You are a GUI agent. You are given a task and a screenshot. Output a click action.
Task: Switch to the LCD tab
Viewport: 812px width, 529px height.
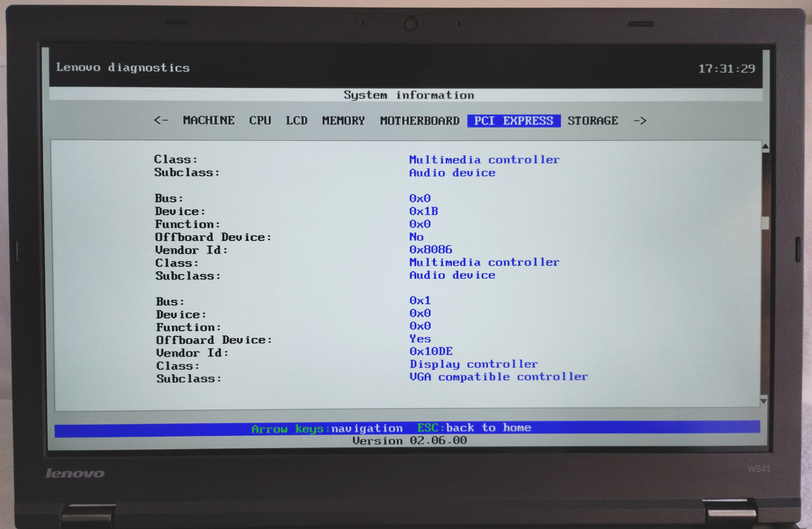[296, 121]
